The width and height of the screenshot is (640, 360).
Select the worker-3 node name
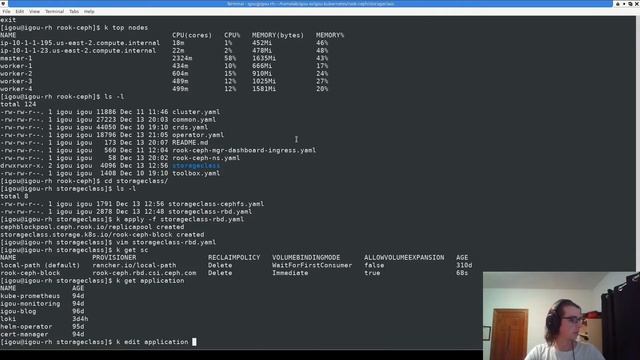point(16,81)
